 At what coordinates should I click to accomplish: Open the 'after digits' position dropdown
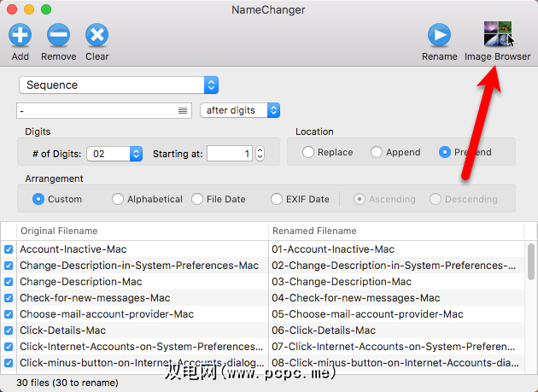point(240,110)
